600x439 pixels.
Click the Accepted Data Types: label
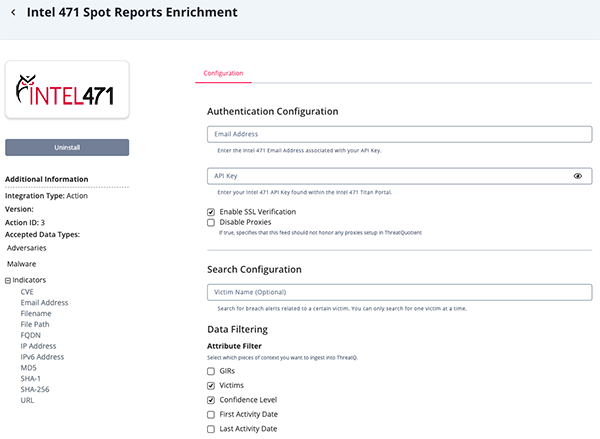[42, 235]
